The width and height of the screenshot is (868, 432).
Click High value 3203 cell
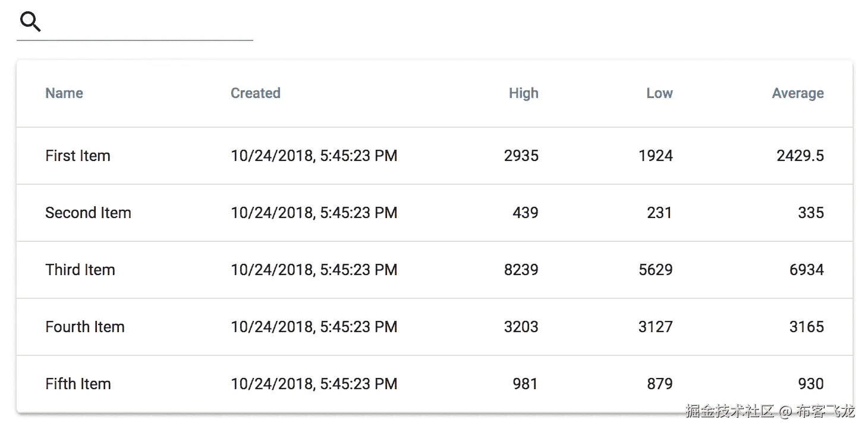[521, 327]
